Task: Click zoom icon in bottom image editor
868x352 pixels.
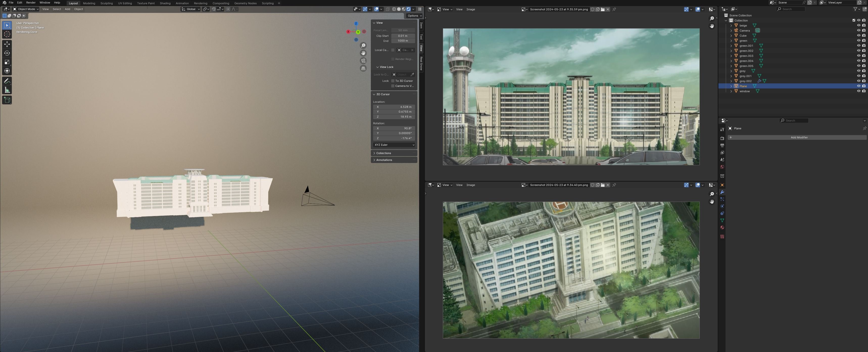Action: click(x=712, y=194)
